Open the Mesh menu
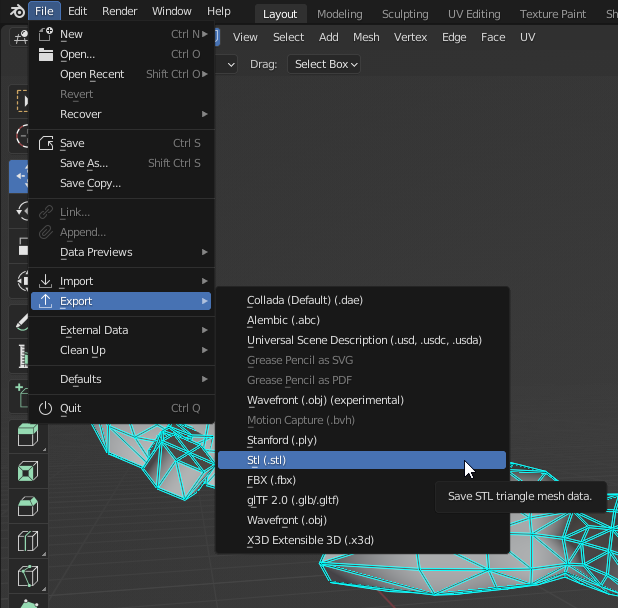This screenshot has height=608, width=618. pos(366,37)
